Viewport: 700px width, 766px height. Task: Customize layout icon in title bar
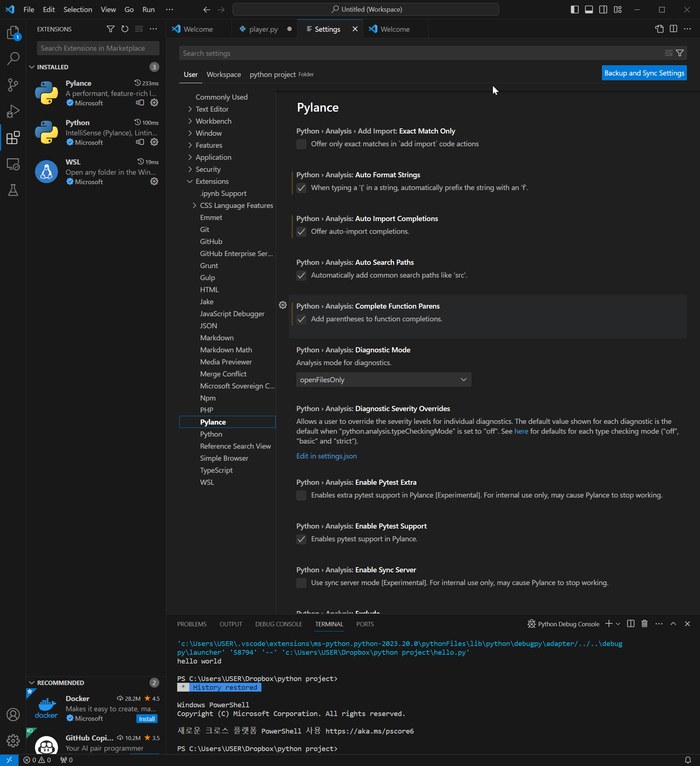click(x=618, y=9)
